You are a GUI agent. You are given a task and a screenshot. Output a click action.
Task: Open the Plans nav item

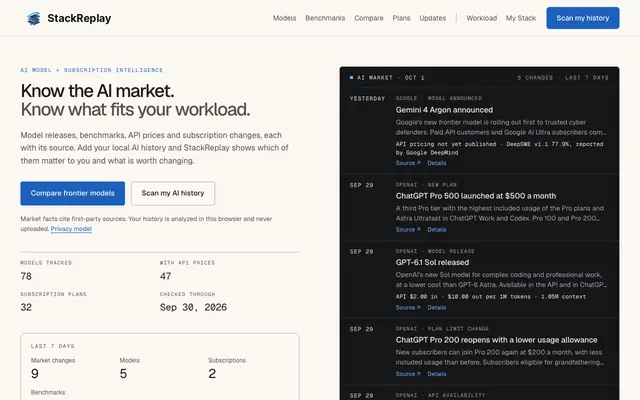(401, 18)
